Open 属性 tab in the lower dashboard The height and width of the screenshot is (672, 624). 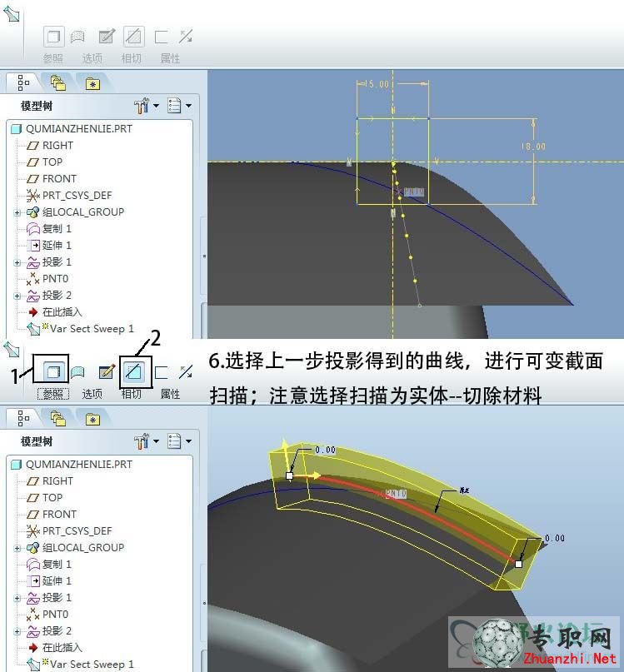[170, 393]
